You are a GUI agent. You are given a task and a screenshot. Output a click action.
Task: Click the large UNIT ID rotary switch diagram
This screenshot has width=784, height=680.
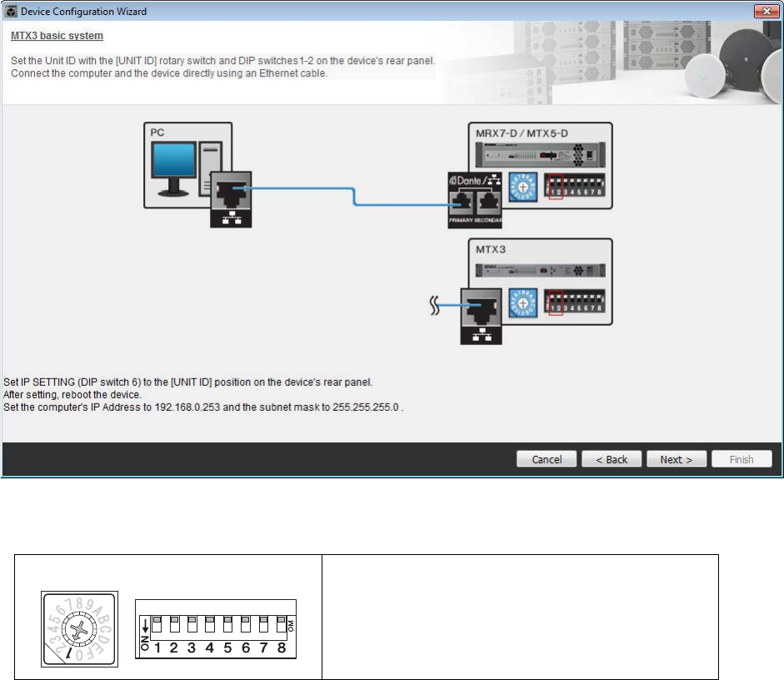click(x=79, y=629)
